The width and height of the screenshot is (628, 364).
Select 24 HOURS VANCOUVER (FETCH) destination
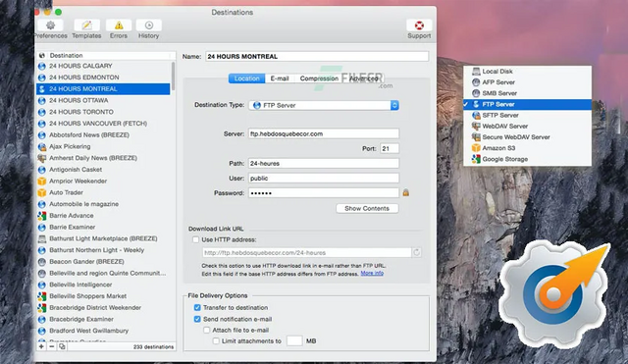103,124
